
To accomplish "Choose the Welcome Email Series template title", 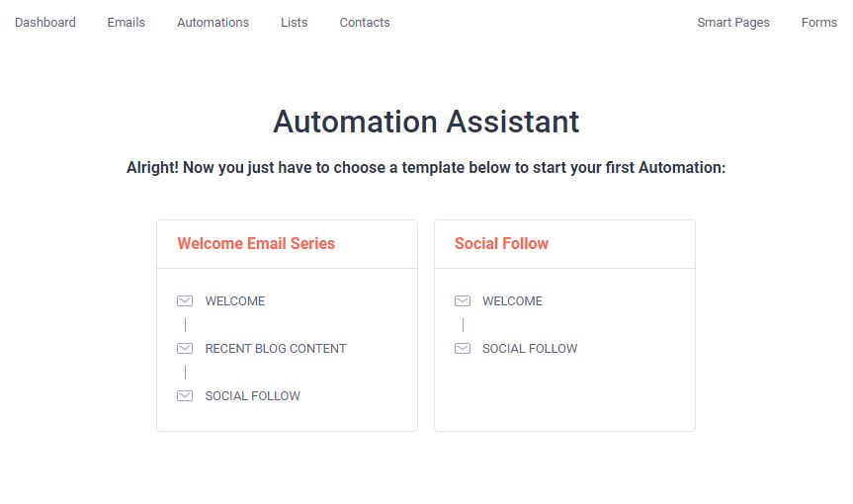I will [256, 243].
